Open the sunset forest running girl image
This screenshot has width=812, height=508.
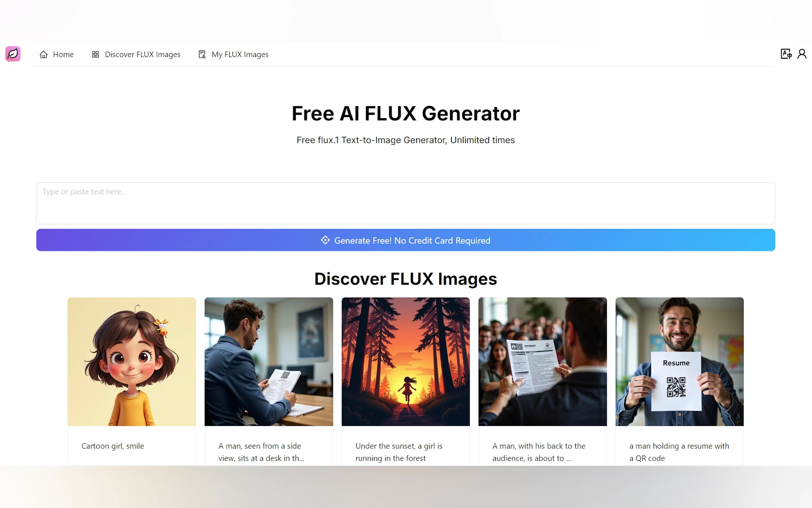pyautogui.click(x=405, y=361)
